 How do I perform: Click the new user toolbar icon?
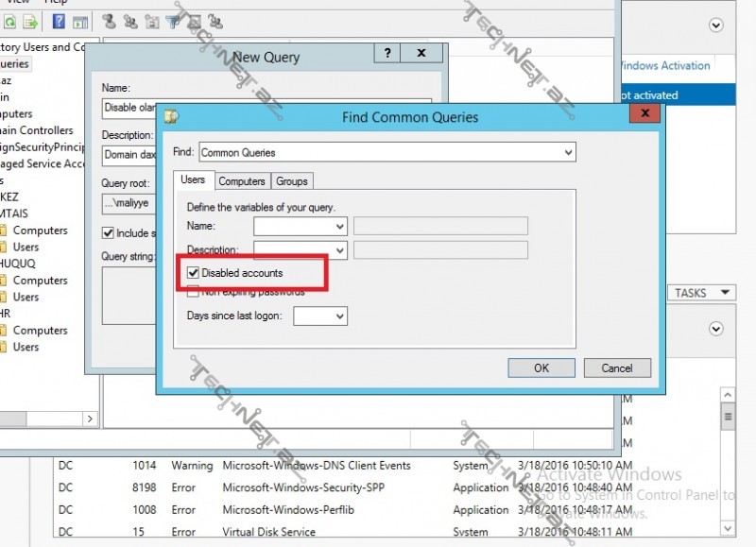click(108, 21)
